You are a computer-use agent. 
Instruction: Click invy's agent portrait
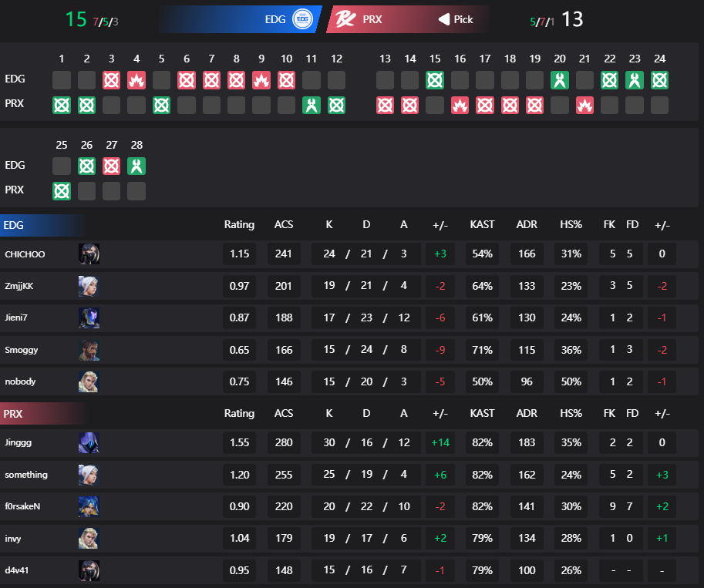(x=89, y=538)
